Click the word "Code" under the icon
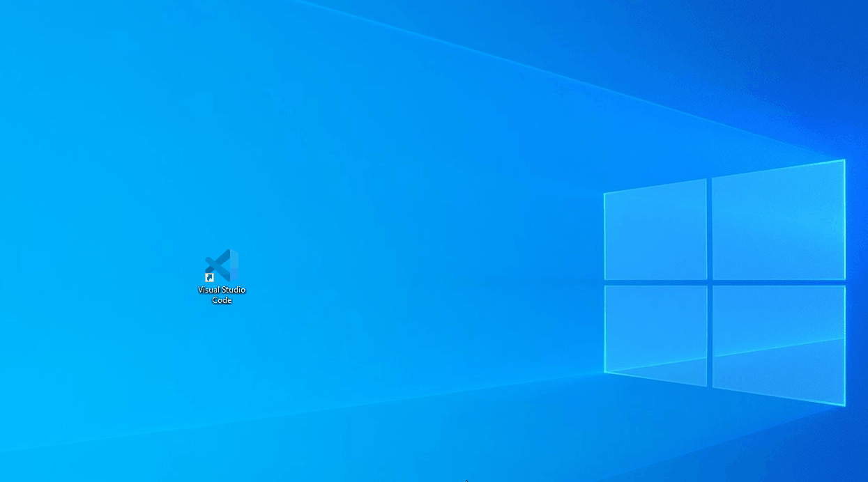 222,300
